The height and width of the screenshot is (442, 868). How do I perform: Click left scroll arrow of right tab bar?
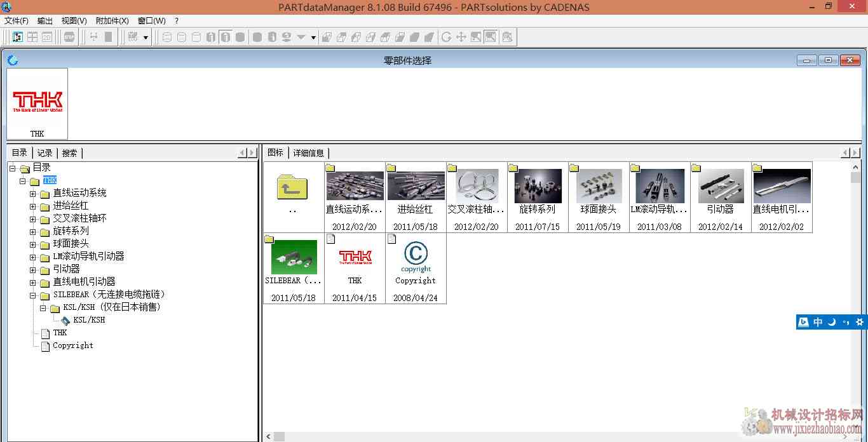[846, 153]
